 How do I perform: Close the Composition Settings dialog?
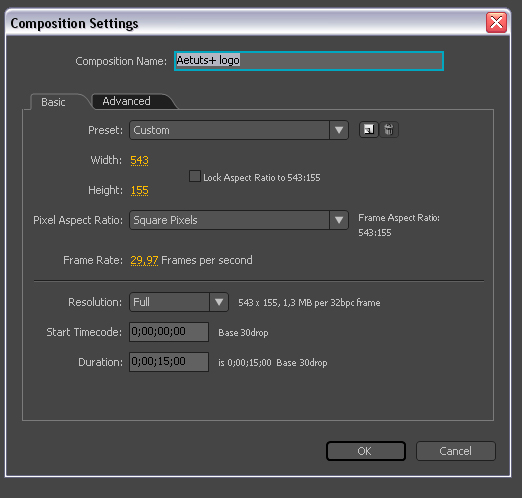496,23
